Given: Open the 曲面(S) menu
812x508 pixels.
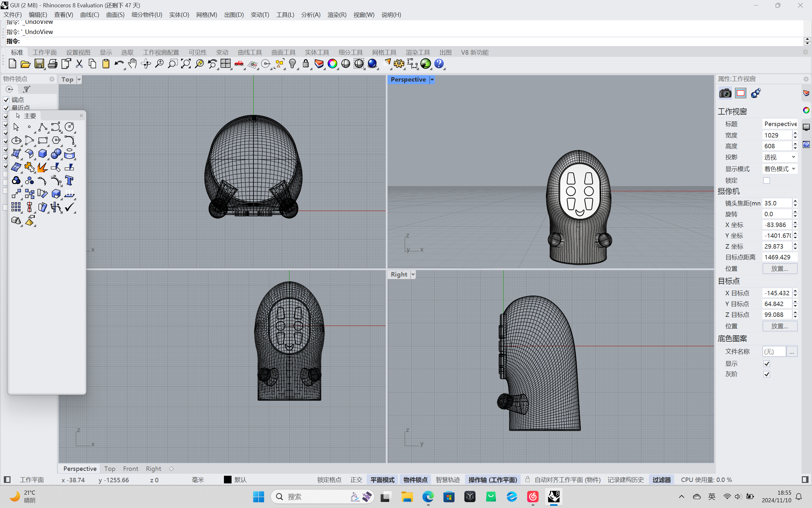Looking at the screenshot, I should coord(115,15).
